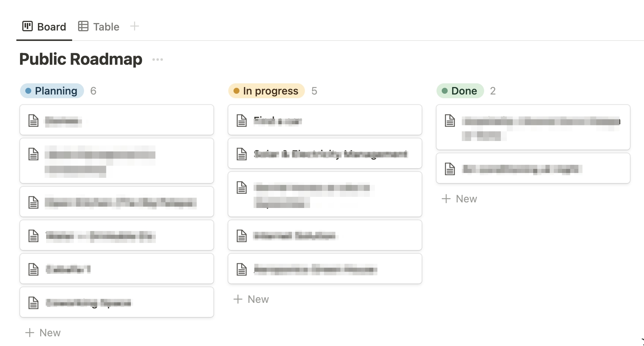Click page icon of first Done card
The width and height of the screenshot is (644, 346).
(x=450, y=121)
